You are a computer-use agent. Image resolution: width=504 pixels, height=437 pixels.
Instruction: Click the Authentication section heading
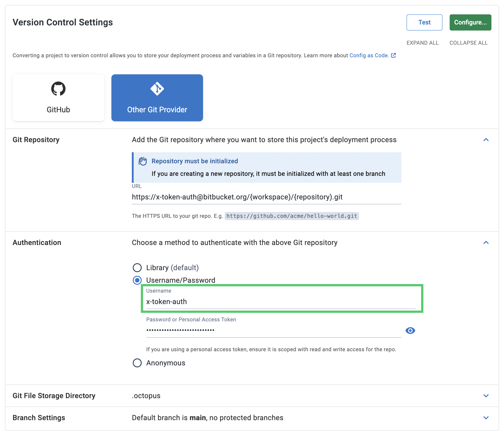37,243
